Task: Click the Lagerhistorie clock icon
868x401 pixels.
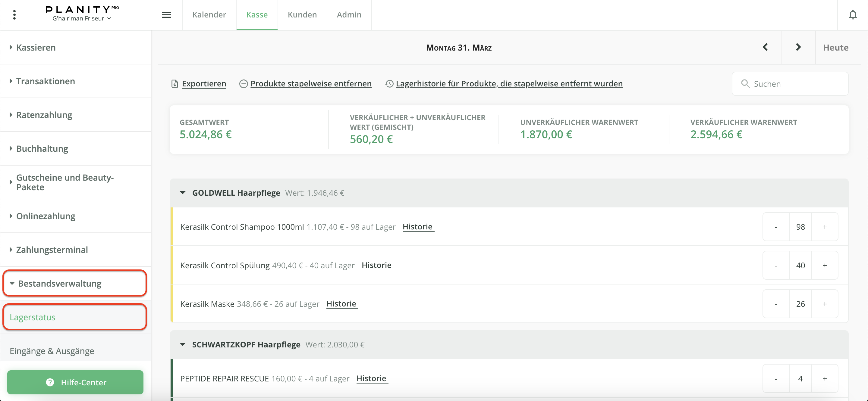Action: [x=389, y=83]
